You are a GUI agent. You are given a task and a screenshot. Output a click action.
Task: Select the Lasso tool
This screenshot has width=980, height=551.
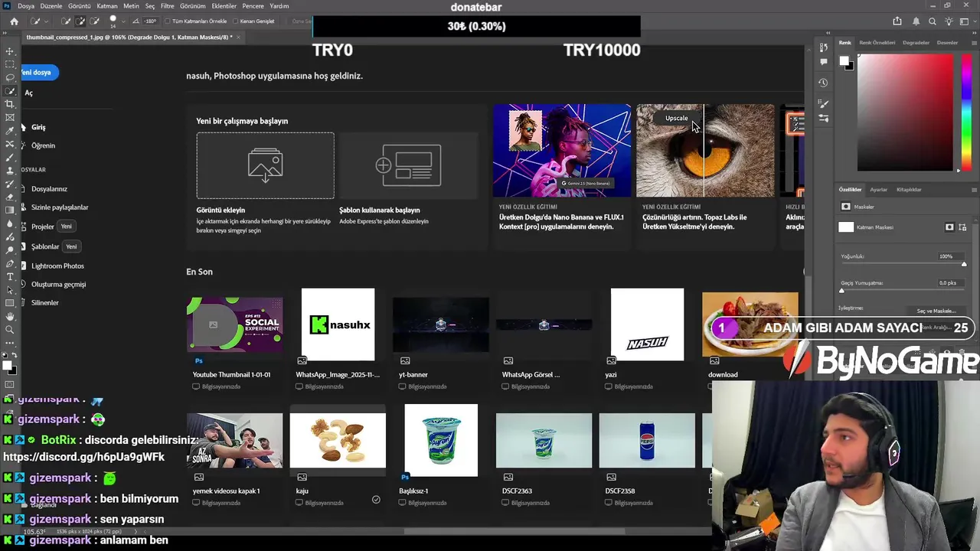(x=10, y=77)
